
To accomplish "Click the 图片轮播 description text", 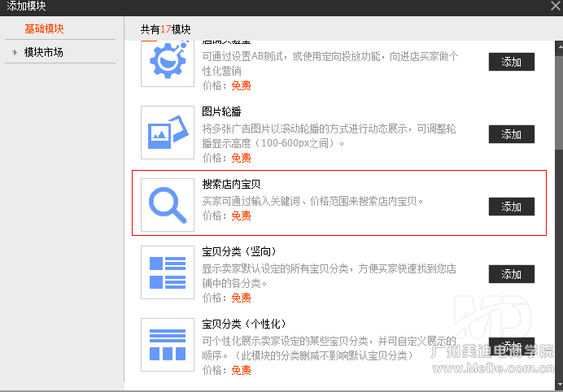I will pyautogui.click(x=329, y=136).
